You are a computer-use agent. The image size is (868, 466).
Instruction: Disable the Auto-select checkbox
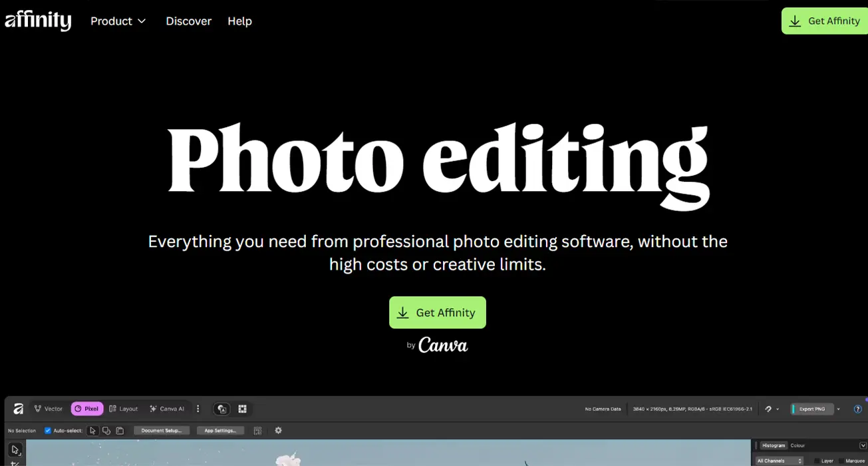pos(48,430)
